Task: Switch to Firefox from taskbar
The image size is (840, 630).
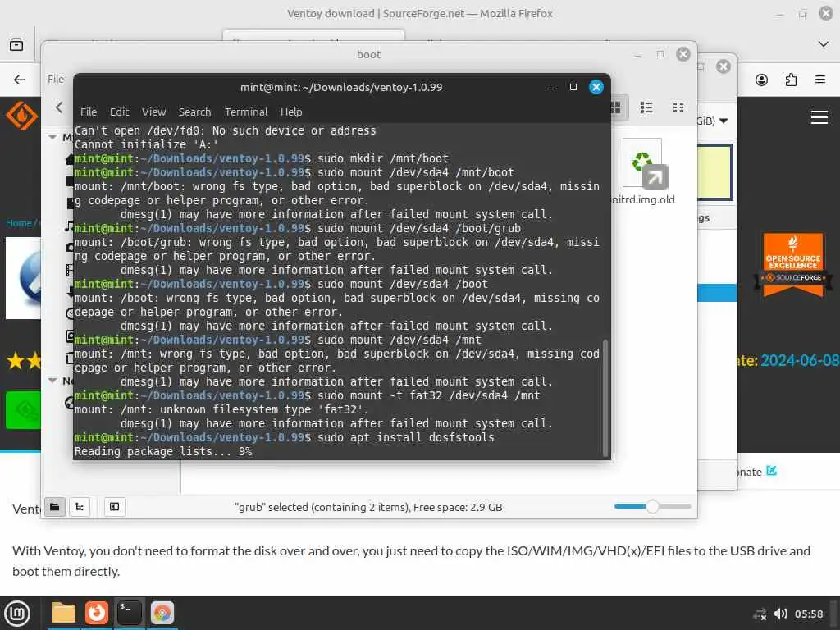Action: click(97, 613)
